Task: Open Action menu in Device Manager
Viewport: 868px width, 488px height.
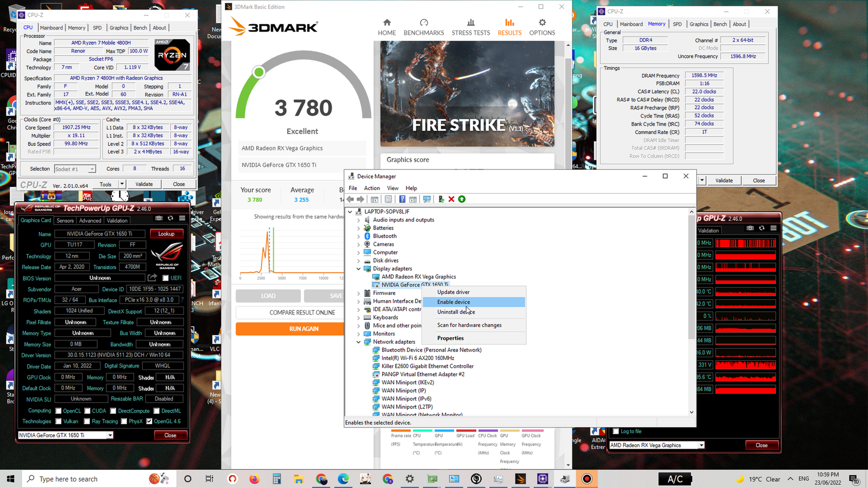Action: 372,188
